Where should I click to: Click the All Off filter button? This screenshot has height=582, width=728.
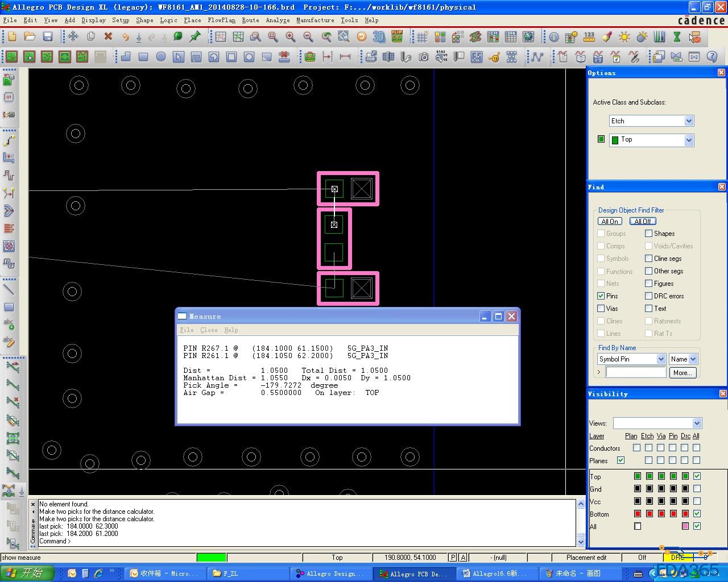[642, 222]
